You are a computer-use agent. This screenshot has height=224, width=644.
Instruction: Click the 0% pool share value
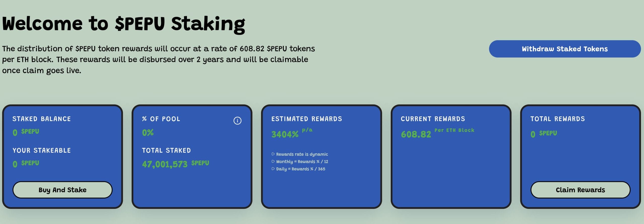pyautogui.click(x=148, y=133)
